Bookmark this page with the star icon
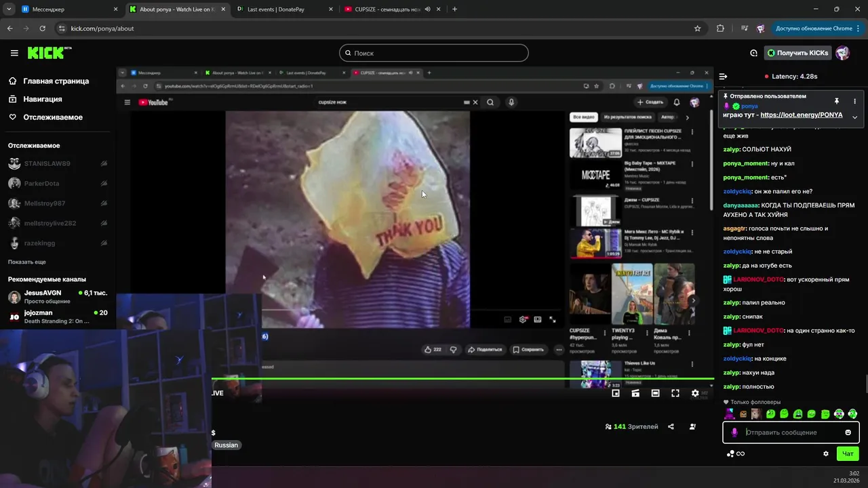The image size is (868, 488). 697,28
